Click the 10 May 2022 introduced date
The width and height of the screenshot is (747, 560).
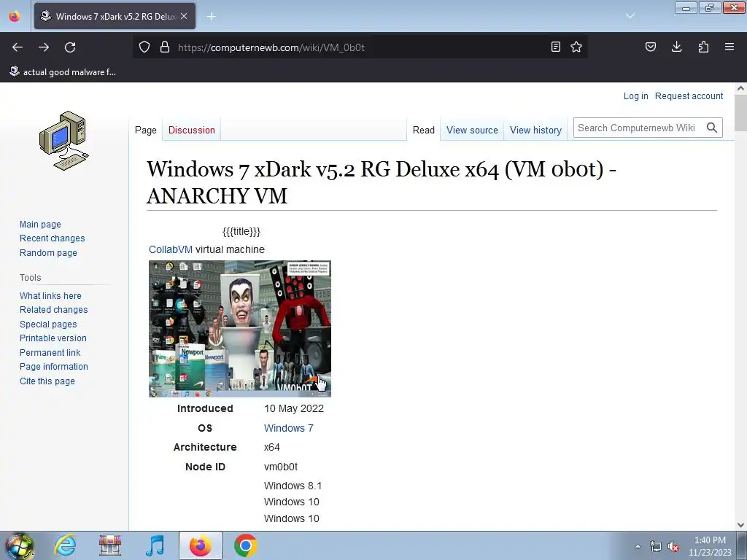pos(294,408)
